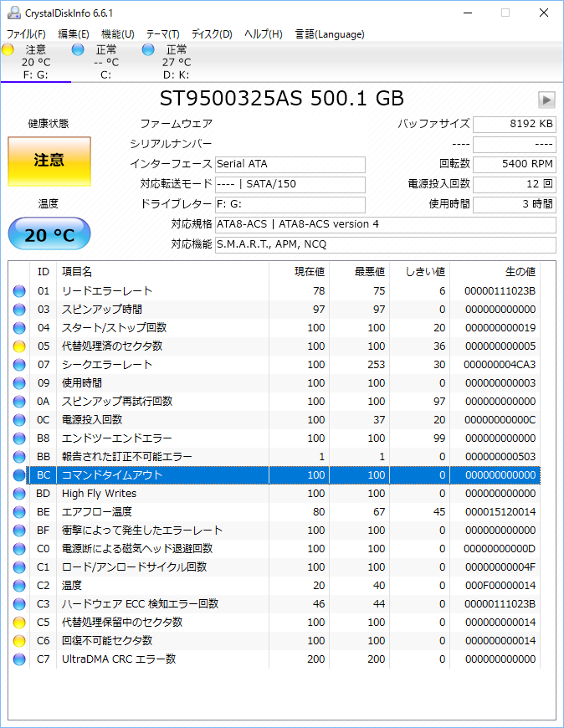Screen dimensions: 564x728
Task: Click the next disk arrow button
Action: point(546,100)
